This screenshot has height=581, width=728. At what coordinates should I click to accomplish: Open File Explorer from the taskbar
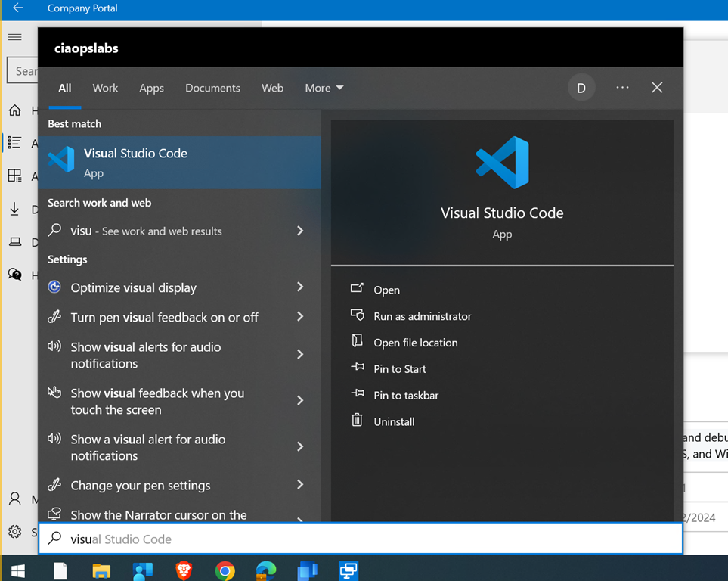tap(101, 570)
